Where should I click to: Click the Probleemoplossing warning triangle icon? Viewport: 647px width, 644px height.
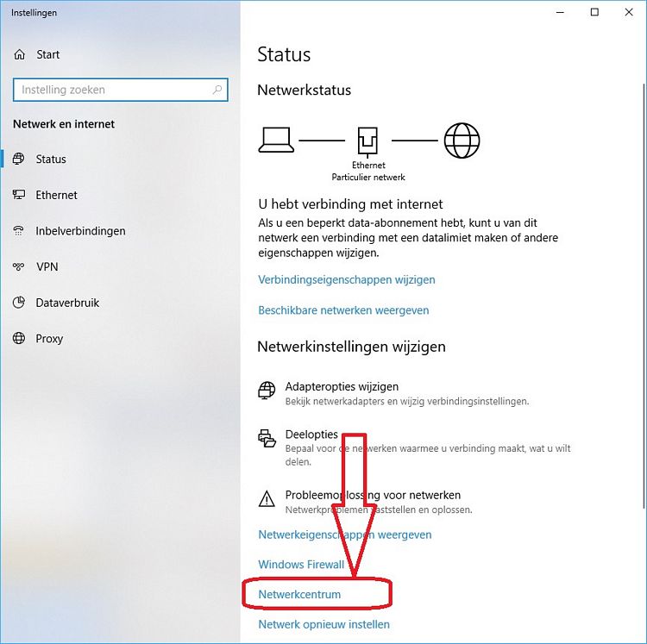(x=267, y=498)
